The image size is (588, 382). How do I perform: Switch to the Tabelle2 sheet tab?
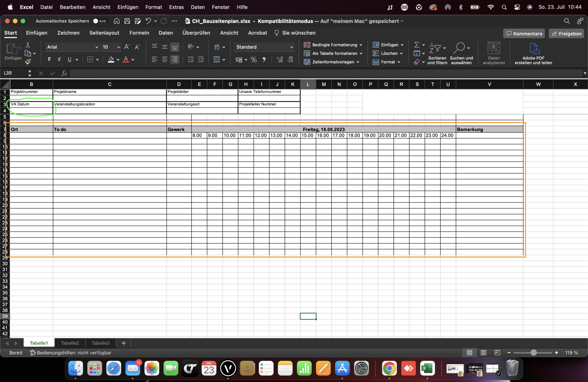[70, 343]
